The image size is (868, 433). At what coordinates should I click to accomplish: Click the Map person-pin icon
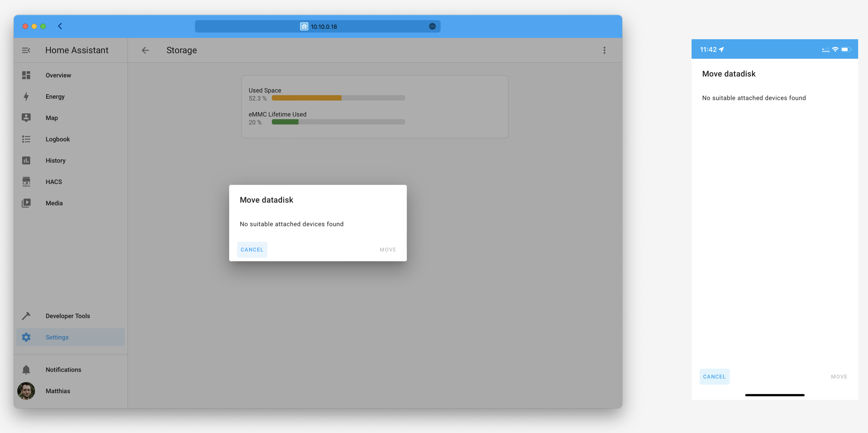point(26,118)
